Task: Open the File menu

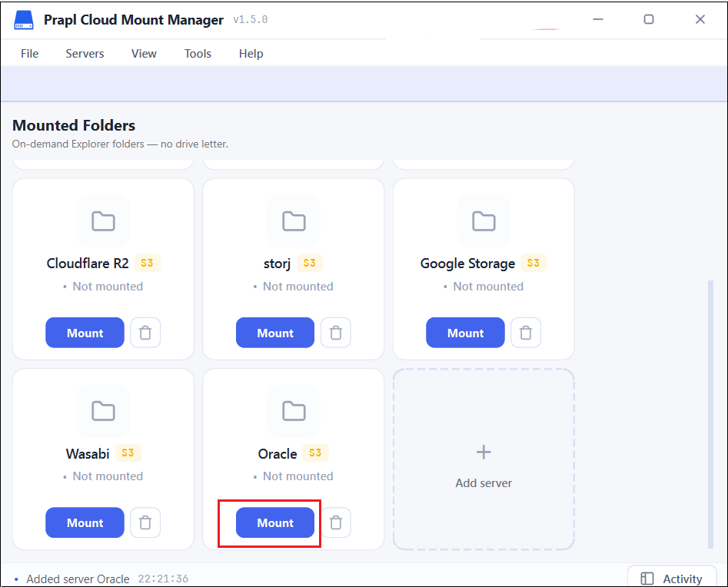Action: (x=30, y=53)
